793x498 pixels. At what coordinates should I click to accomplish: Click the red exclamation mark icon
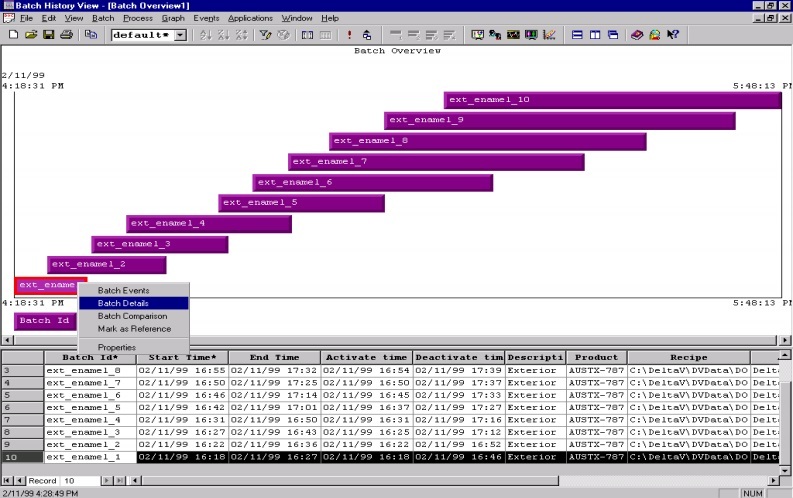pyautogui.click(x=349, y=35)
